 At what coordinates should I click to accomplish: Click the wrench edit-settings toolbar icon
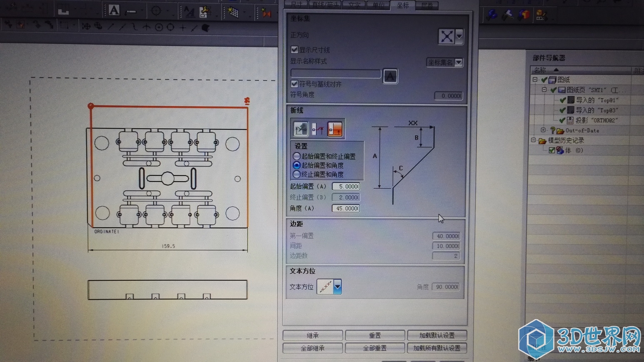point(205,12)
